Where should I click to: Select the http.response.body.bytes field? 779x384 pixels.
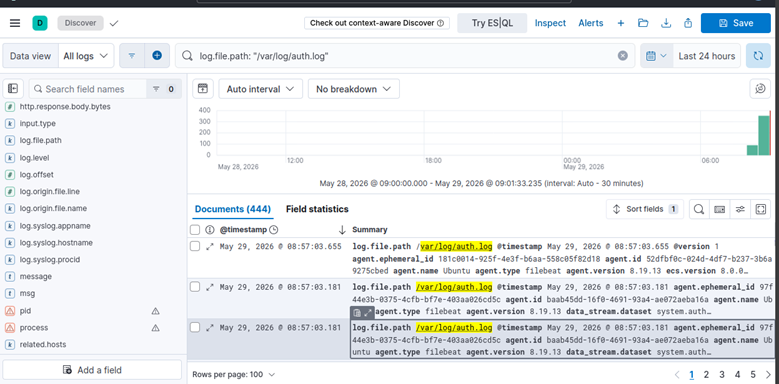coord(65,106)
